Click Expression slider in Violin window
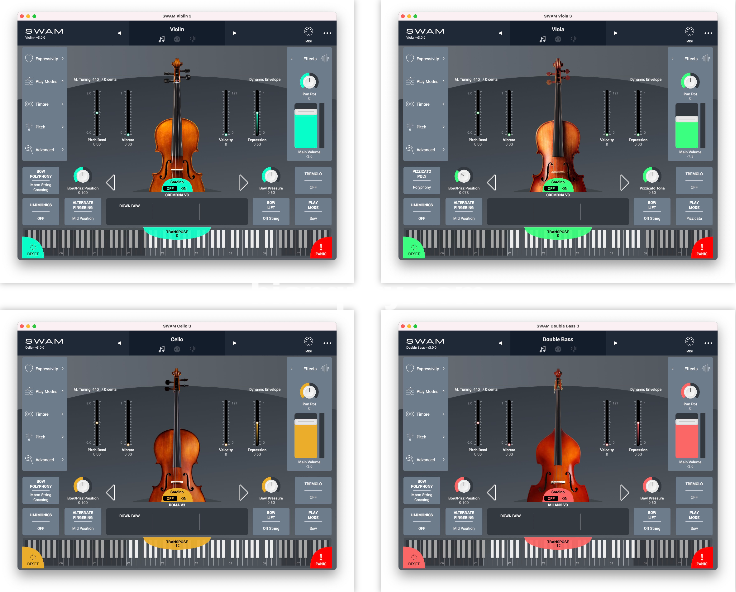Viewport: 736px width, 592px height. click(257, 113)
